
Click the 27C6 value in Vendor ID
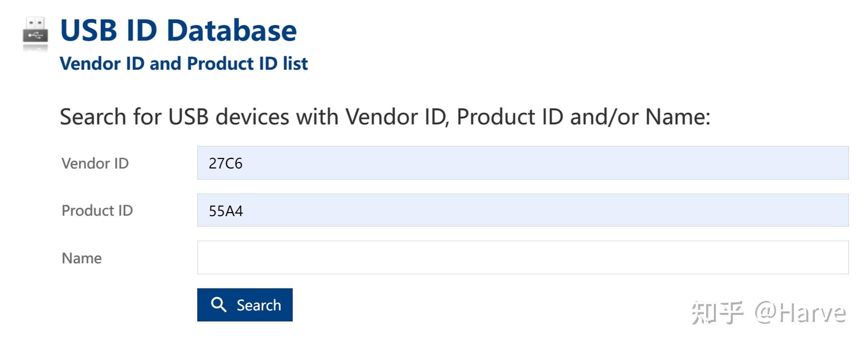(x=225, y=163)
